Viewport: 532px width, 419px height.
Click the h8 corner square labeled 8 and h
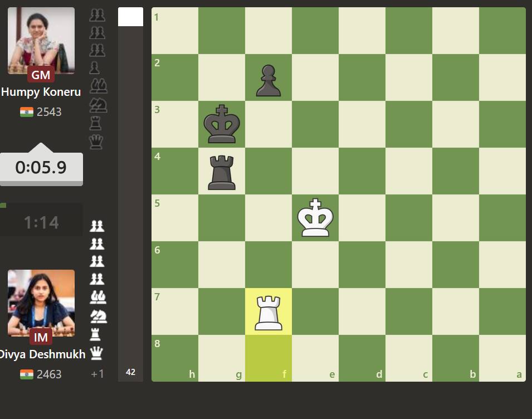point(175,358)
